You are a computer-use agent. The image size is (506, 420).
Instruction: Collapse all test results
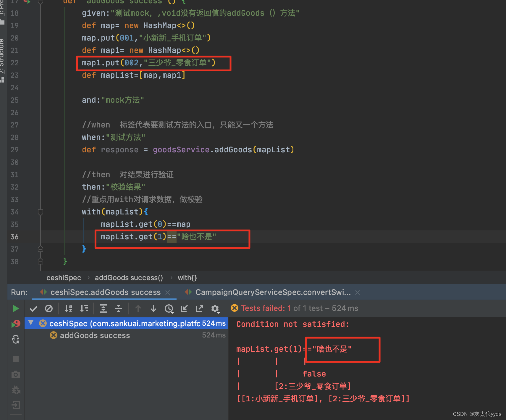(x=119, y=308)
